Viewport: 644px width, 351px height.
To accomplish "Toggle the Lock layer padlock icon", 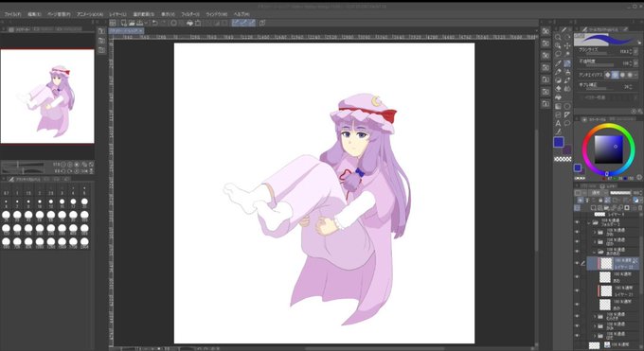I will pos(600,200).
